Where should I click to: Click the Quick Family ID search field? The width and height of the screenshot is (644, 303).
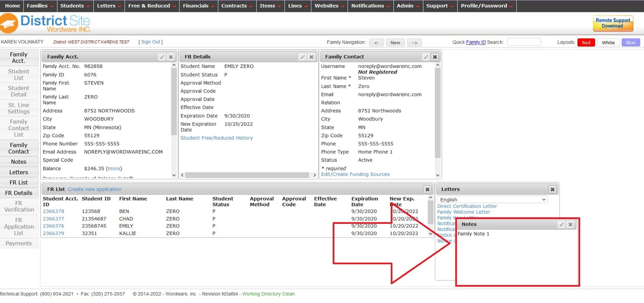click(x=524, y=42)
